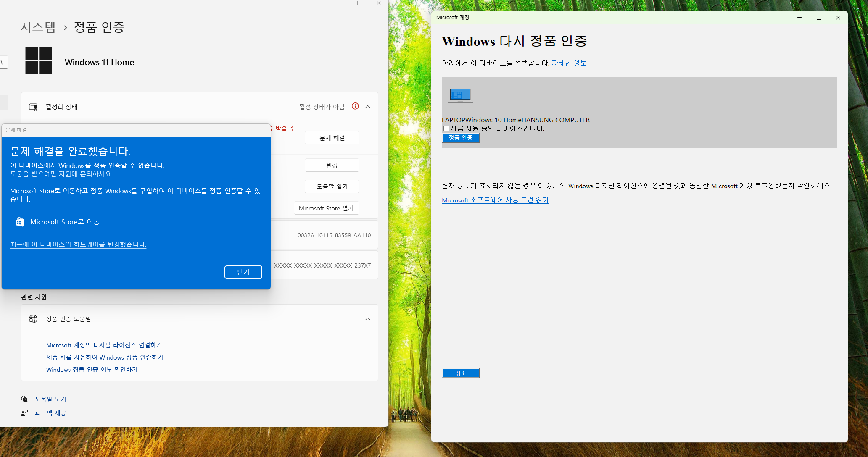Click the 정품 인증 breadcrumb title
The image size is (868, 457).
pyautogui.click(x=99, y=27)
